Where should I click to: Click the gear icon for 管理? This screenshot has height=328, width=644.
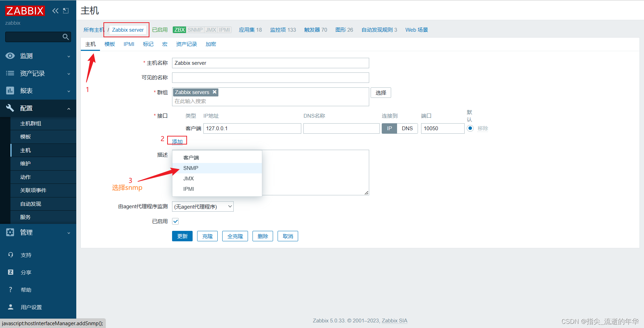pos(10,232)
